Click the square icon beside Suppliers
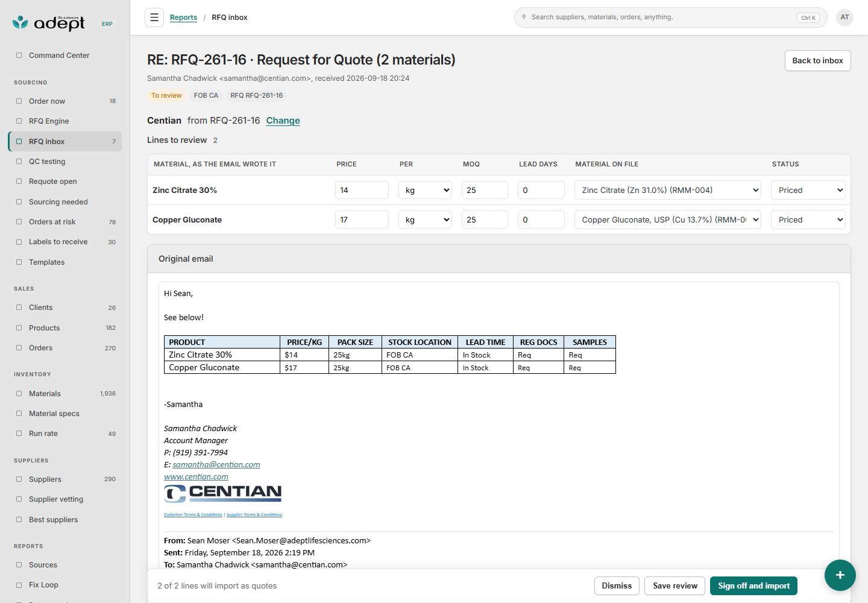This screenshot has width=868, height=603. (x=19, y=479)
